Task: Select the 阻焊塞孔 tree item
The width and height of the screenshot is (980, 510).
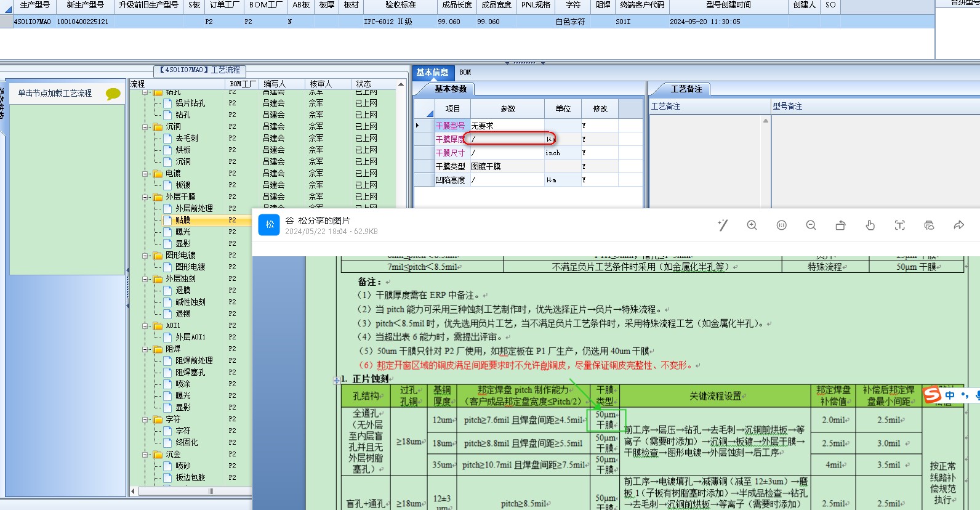Action: pos(190,372)
